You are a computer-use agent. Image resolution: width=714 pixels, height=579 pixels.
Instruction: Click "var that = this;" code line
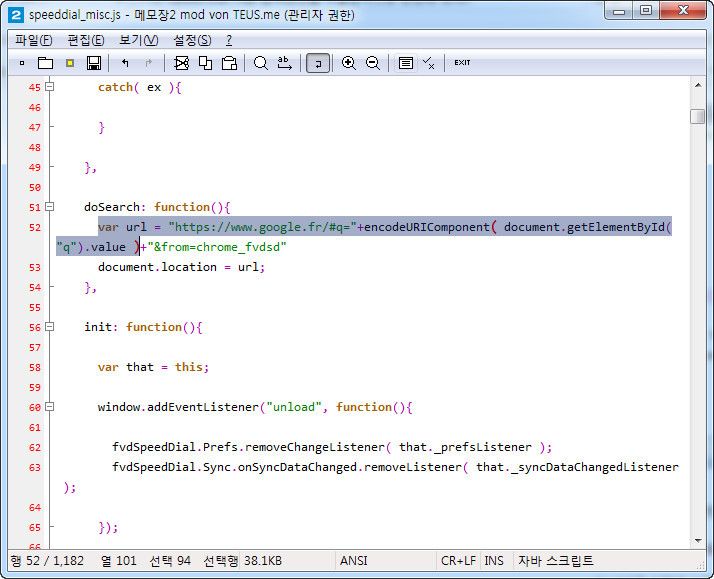click(153, 367)
